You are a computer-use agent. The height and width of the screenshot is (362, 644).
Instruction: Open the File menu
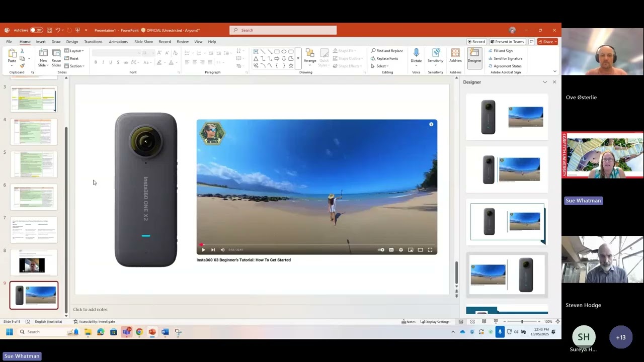(x=9, y=42)
